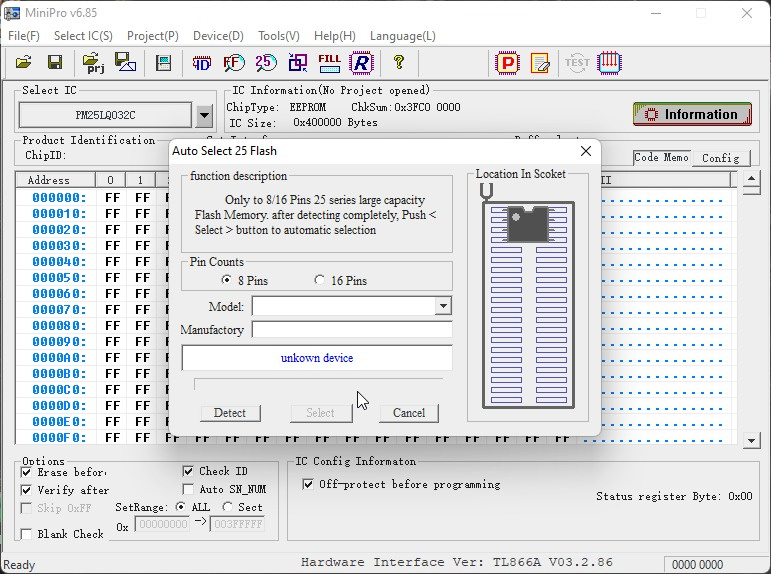Click the yellow question mark help icon

click(398, 63)
